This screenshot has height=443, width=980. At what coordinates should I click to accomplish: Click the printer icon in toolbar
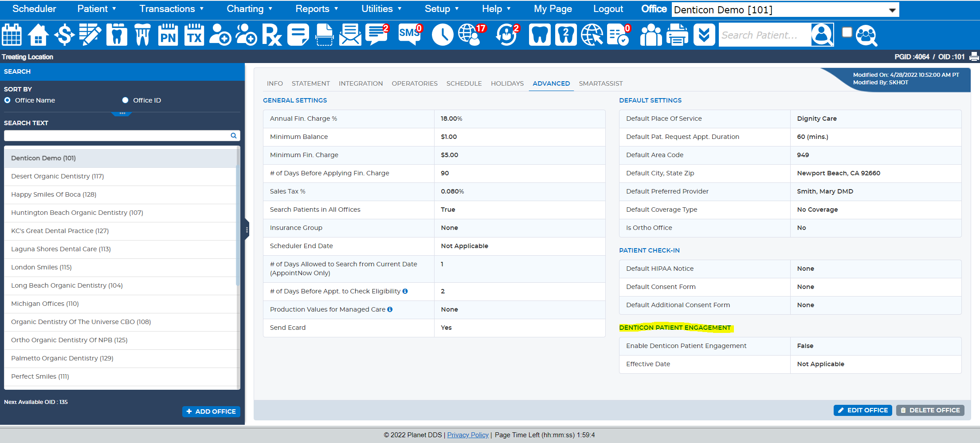pyautogui.click(x=677, y=35)
